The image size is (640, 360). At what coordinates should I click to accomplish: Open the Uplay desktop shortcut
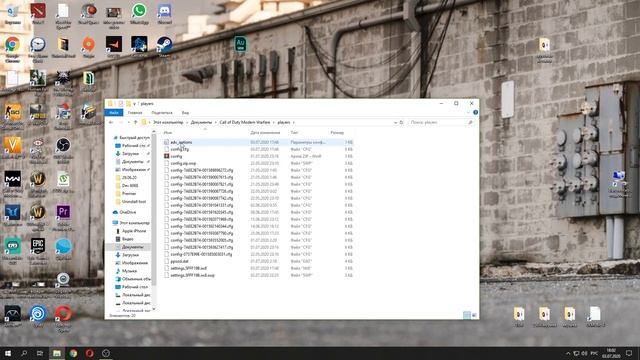click(38, 316)
